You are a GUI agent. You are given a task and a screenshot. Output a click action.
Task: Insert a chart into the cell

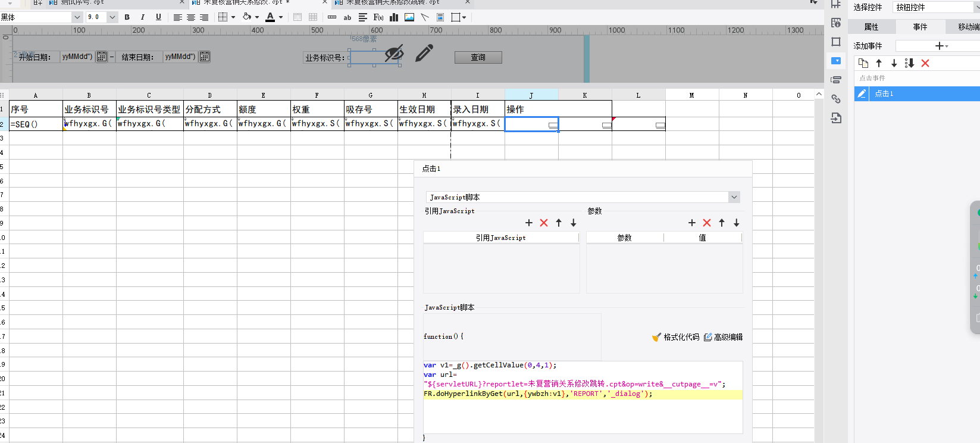point(394,17)
